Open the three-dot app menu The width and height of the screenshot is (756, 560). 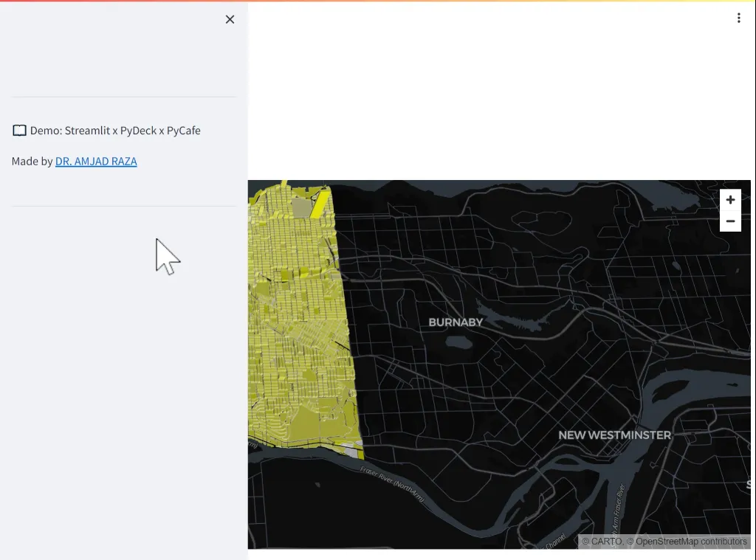tap(738, 18)
